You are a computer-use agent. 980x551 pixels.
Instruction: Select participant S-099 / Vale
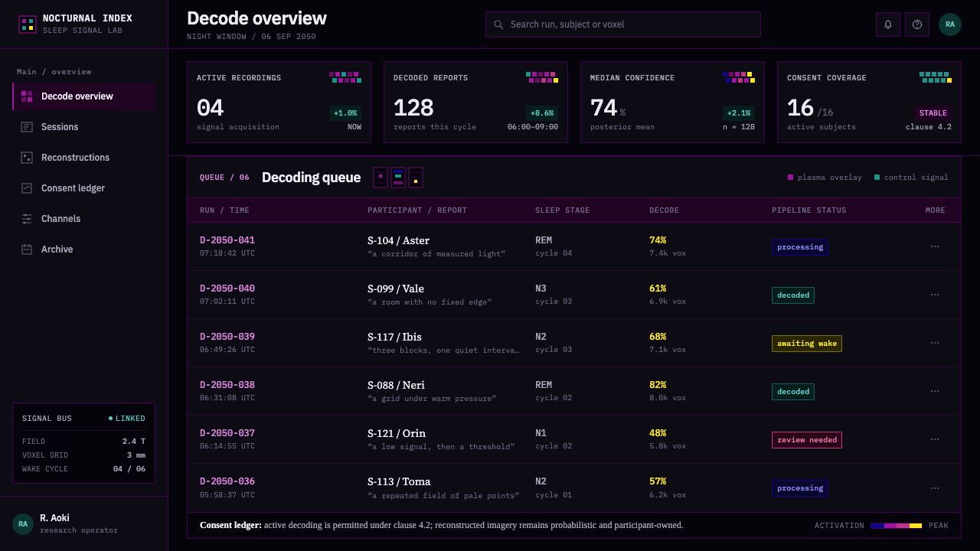click(x=396, y=289)
